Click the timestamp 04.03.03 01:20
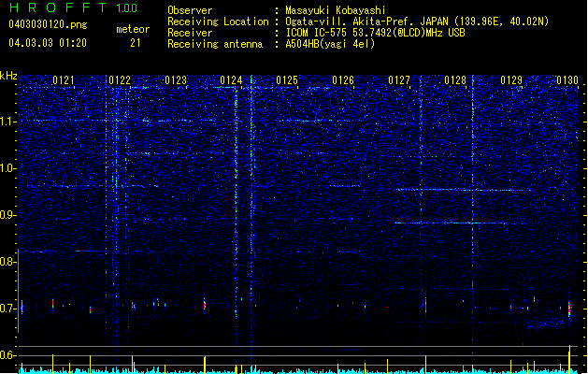The width and height of the screenshot is (588, 374). [48, 43]
